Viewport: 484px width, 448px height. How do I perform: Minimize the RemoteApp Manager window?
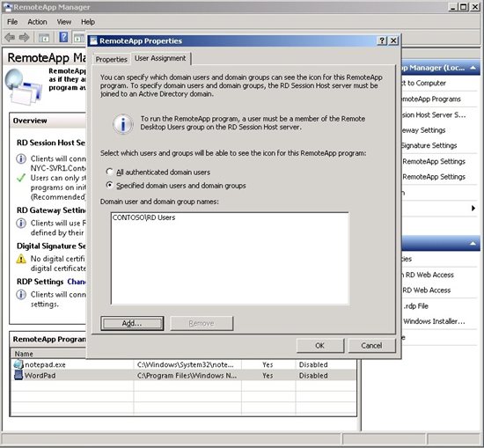pyautogui.click(x=452, y=7)
